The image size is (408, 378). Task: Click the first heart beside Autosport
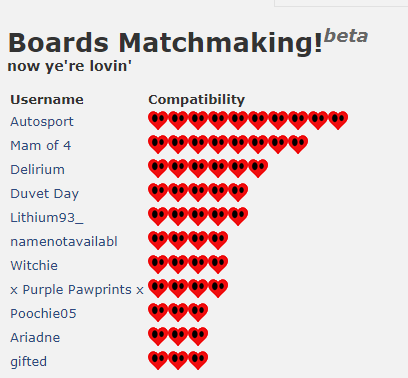pos(158,120)
